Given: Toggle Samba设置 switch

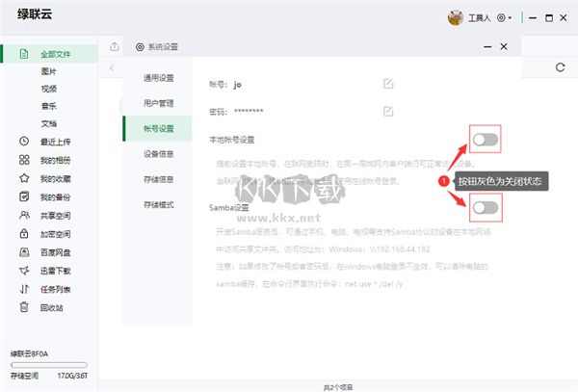Looking at the screenshot, I should point(486,207).
